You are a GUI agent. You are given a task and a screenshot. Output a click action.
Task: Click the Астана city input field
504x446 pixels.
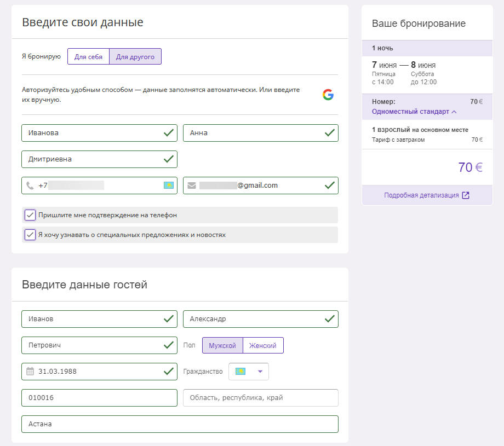(180, 424)
